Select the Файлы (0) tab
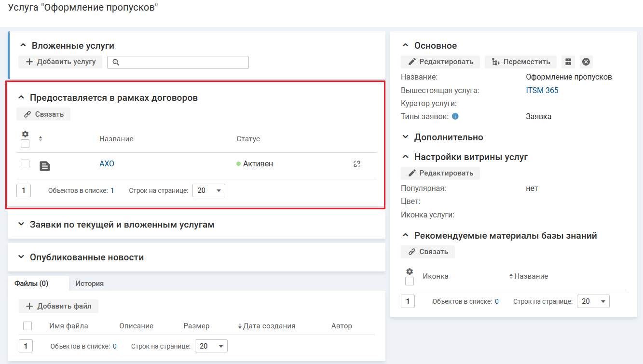This screenshot has width=643, height=364. [x=31, y=283]
